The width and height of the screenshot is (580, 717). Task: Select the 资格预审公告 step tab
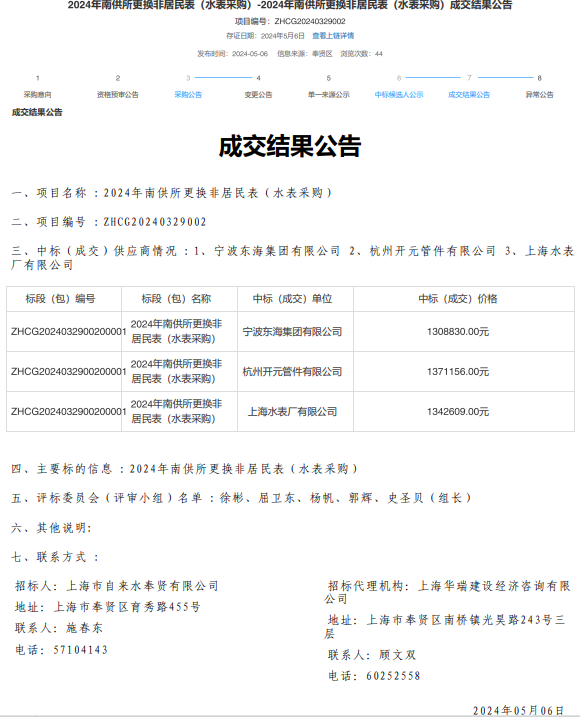(118, 95)
